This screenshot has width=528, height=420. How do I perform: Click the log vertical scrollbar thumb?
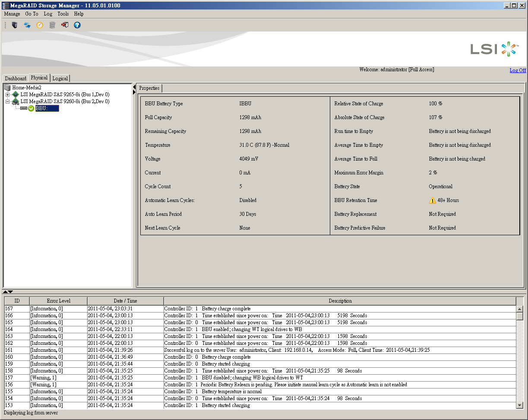pyautogui.click(x=520, y=316)
